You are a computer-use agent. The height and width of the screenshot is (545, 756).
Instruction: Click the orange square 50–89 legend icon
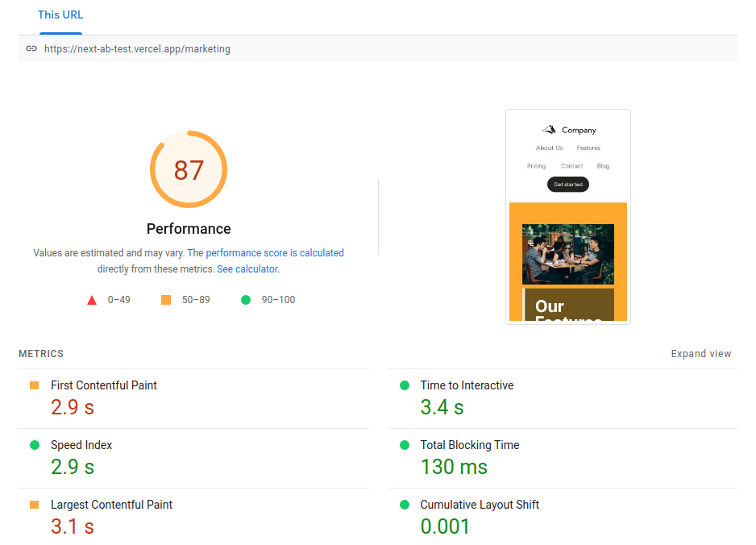pos(166,300)
